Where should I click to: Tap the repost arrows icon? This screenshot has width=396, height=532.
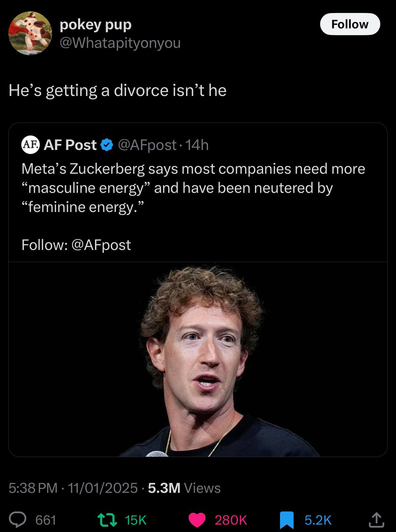pos(107,520)
